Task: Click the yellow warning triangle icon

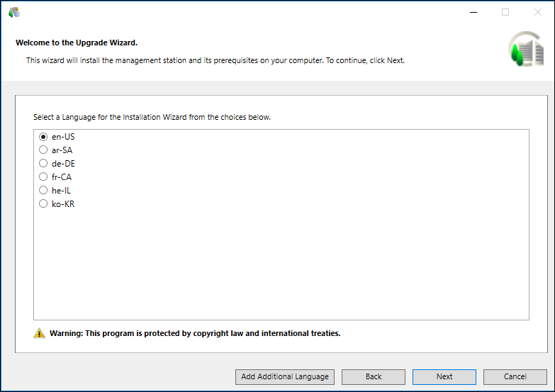Action: (x=39, y=333)
